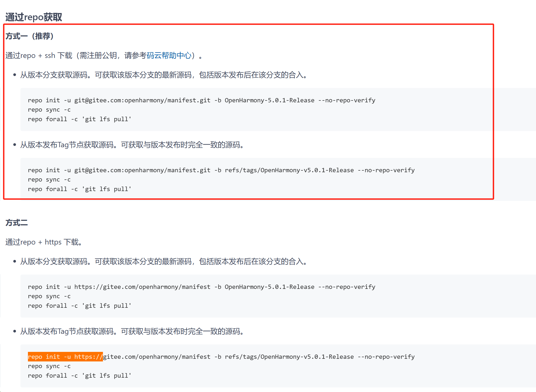Open the 码云帮助中心 help link

click(x=169, y=56)
